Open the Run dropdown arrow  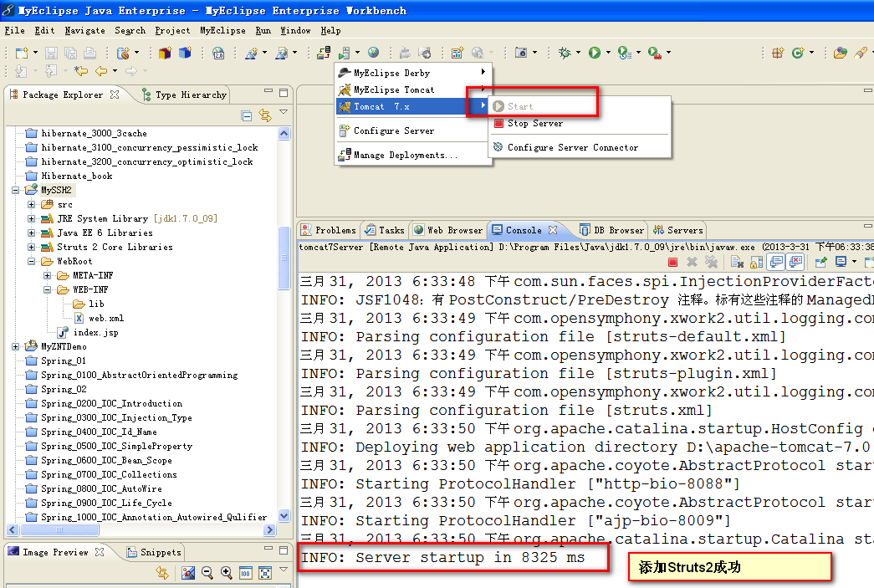coord(608,53)
